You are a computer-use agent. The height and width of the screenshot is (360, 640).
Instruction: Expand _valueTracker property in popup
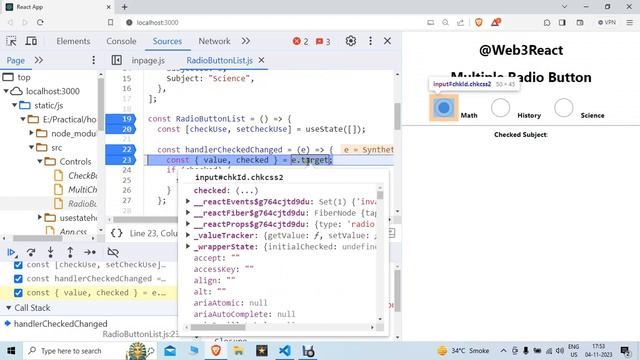point(188,236)
